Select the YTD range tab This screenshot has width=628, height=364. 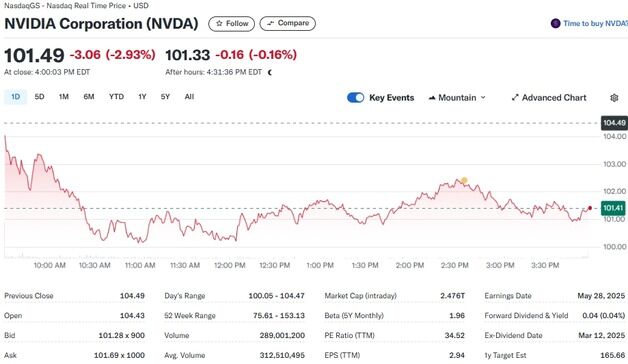[117, 97]
